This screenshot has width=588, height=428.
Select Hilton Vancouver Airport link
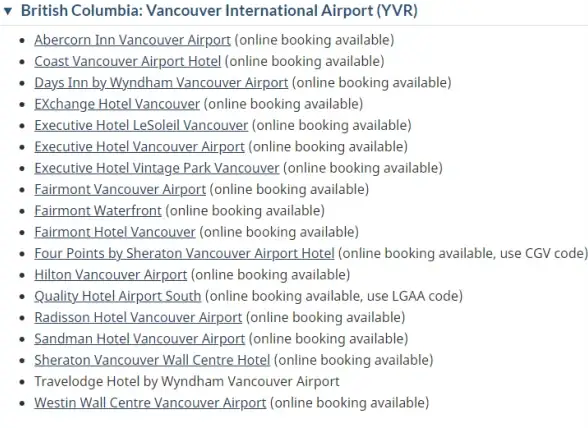click(x=111, y=275)
